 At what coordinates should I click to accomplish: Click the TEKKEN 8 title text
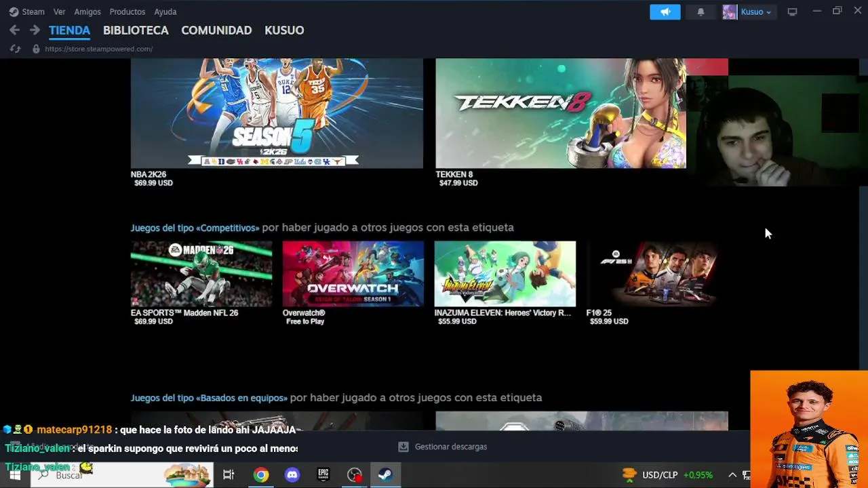454,174
